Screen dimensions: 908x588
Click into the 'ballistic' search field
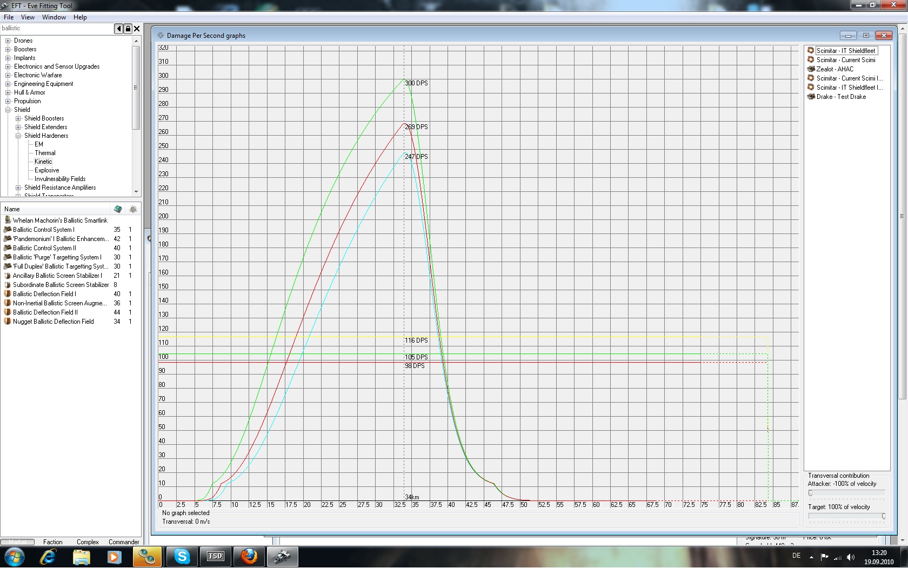click(57, 29)
